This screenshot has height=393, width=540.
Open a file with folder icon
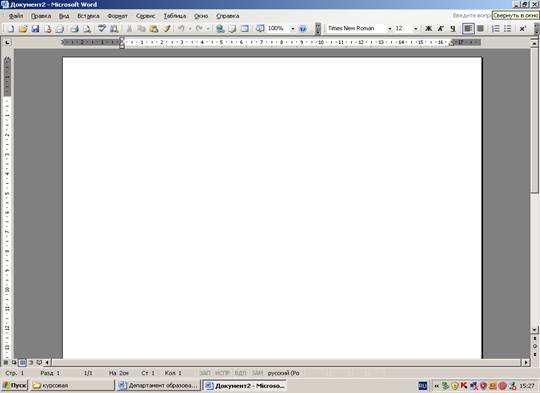pos(23,29)
